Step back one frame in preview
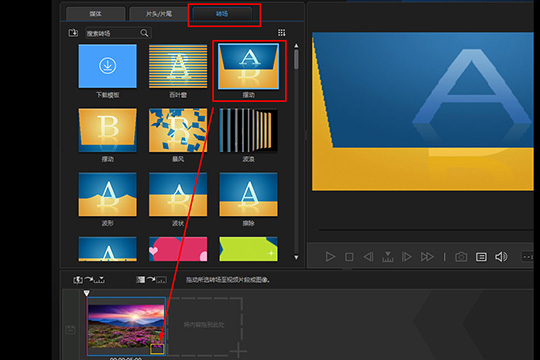The height and width of the screenshot is (360, 540). pos(368,257)
